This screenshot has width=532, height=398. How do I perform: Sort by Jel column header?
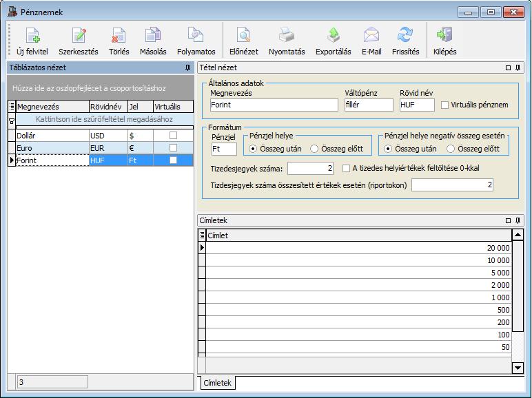[141, 107]
